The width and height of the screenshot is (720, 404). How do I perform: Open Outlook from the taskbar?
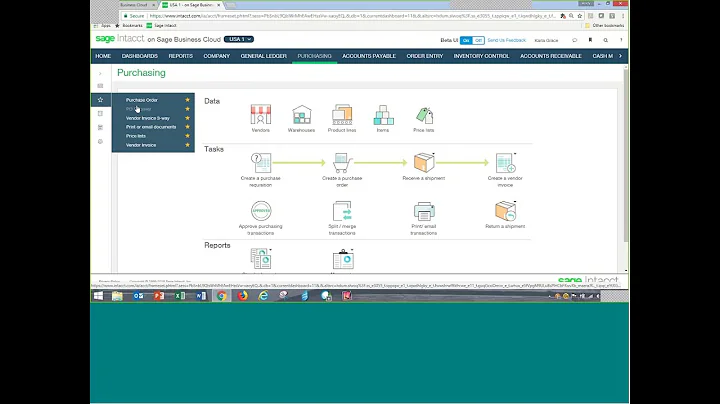tap(138, 296)
